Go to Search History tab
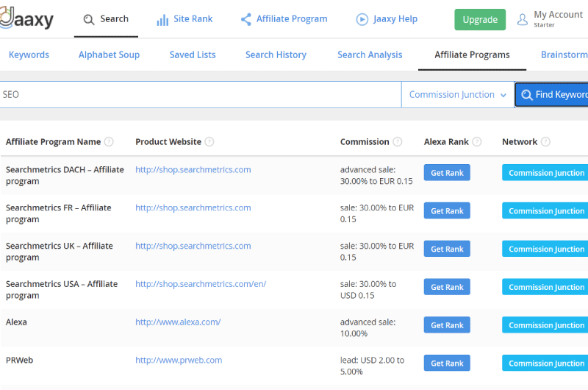The width and height of the screenshot is (588, 390). (276, 54)
